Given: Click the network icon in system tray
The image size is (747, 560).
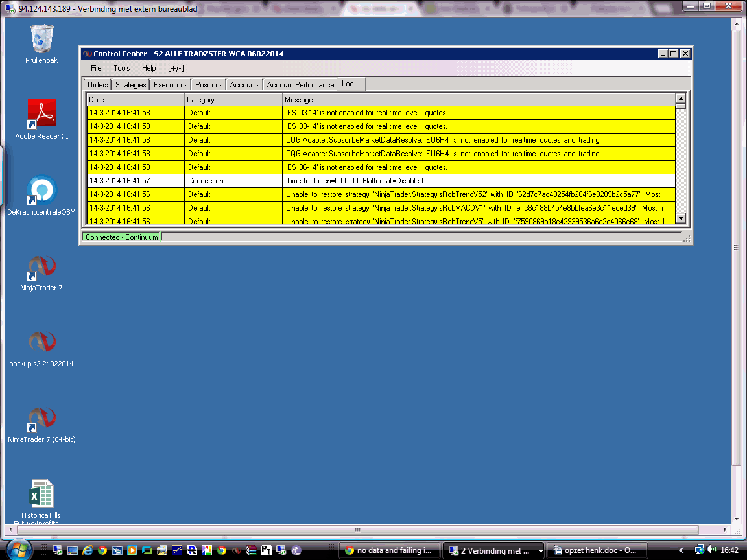Looking at the screenshot, I should pos(699,550).
